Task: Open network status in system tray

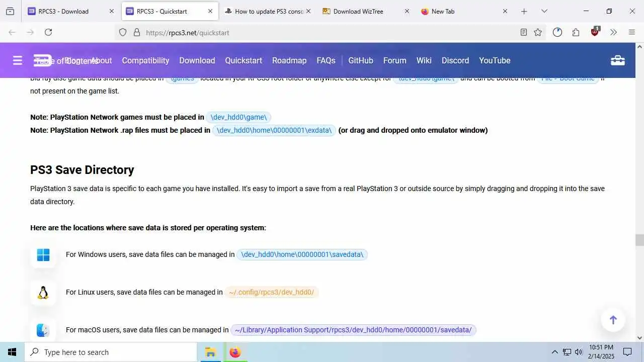Action: coord(567,352)
